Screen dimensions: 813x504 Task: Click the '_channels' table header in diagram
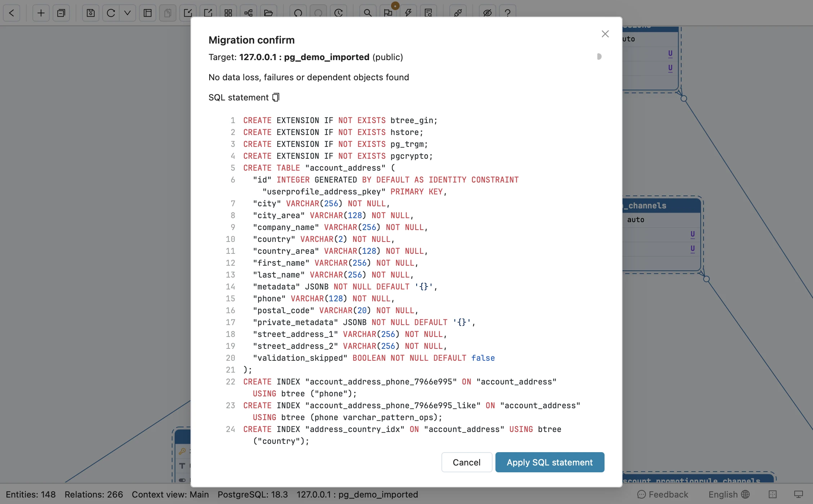(661, 205)
